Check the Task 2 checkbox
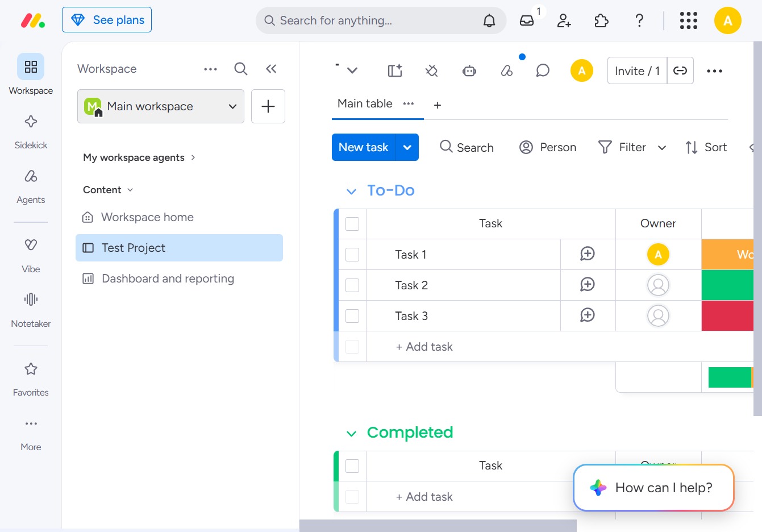The height and width of the screenshot is (532, 762). (352, 285)
